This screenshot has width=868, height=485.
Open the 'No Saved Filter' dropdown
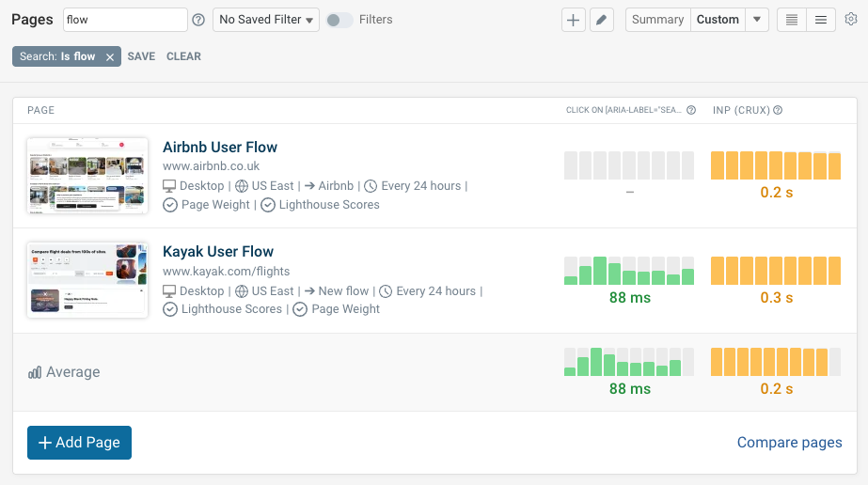pos(266,20)
